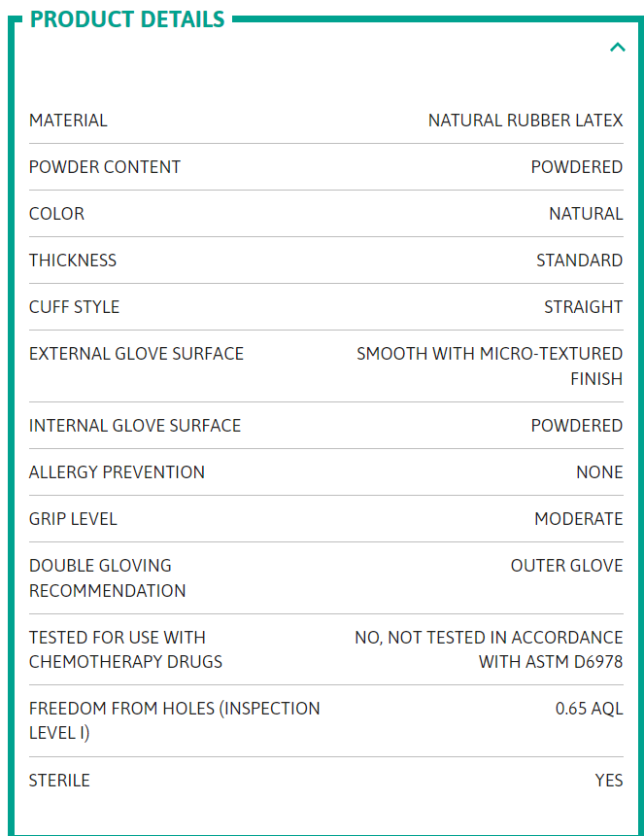This screenshot has height=836, width=644.
Task: Click the COLOR row value NATURAL
Action: point(586,214)
